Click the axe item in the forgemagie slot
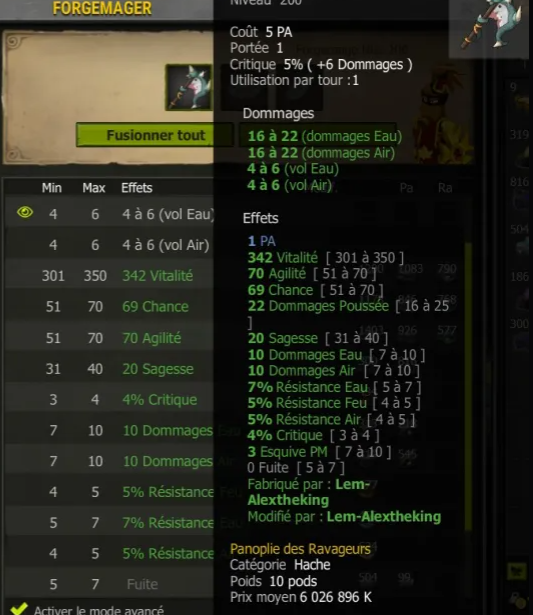 click(189, 87)
